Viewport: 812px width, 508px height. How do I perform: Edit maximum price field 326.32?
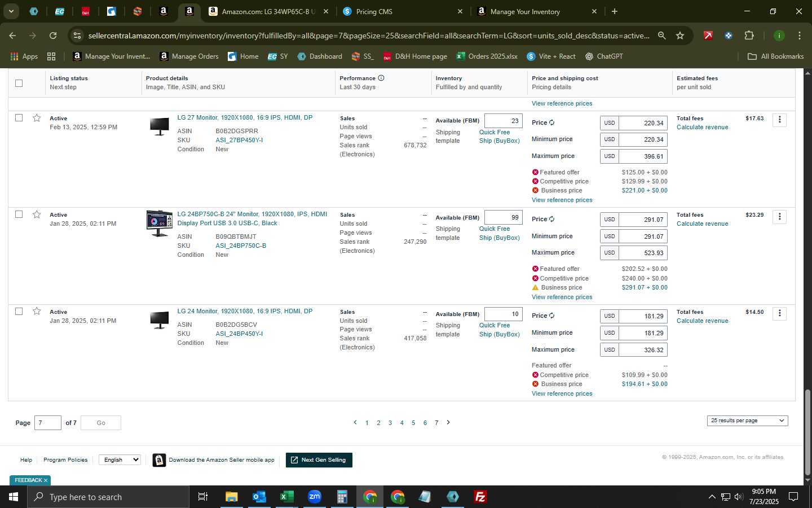643,350
